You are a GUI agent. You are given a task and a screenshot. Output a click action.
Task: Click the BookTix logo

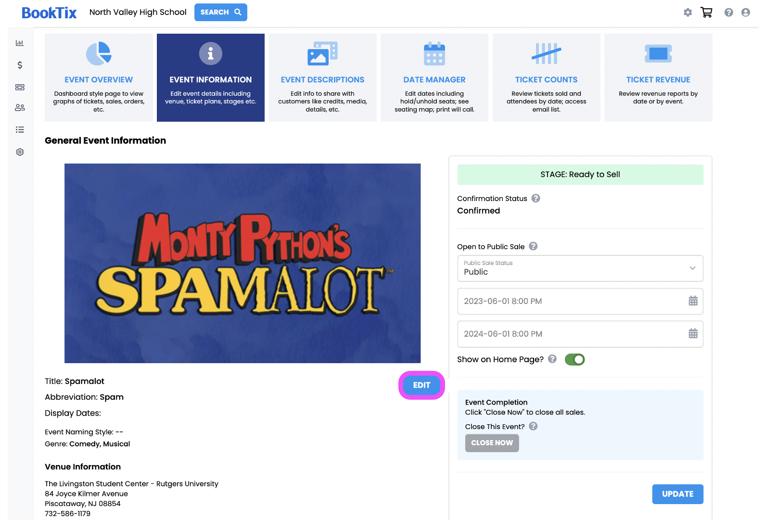(49, 13)
